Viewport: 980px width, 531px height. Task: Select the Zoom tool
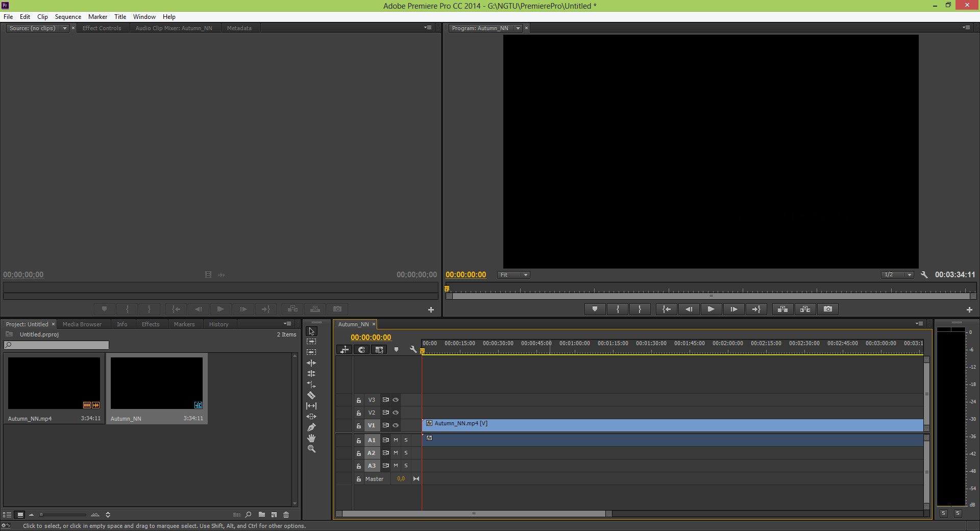pyautogui.click(x=311, y=449)
